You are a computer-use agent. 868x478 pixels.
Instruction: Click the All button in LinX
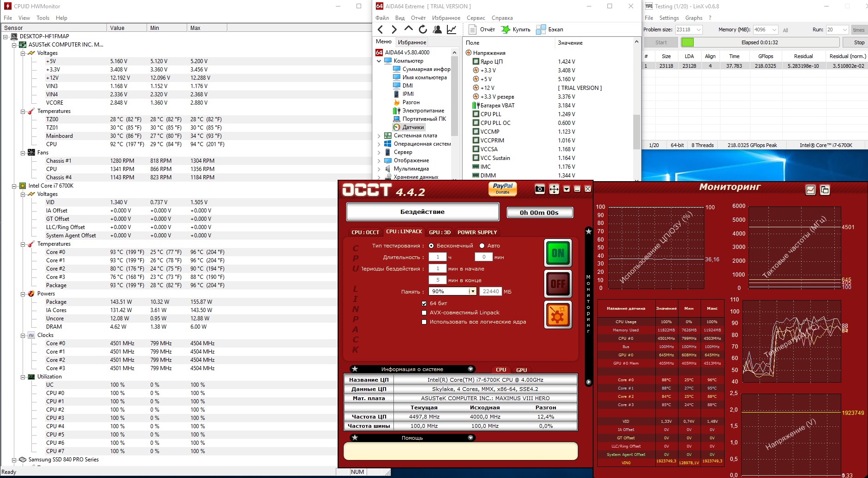[x=785, y=30]
